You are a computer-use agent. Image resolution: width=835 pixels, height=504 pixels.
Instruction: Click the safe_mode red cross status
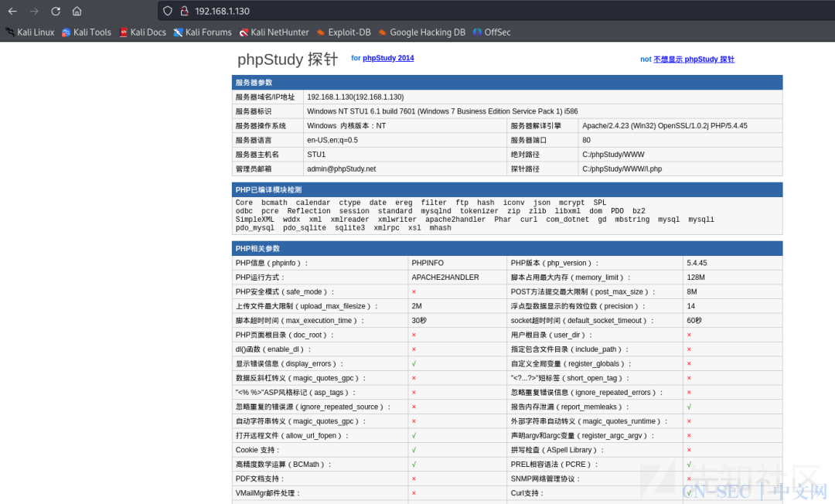coord(414,291)
